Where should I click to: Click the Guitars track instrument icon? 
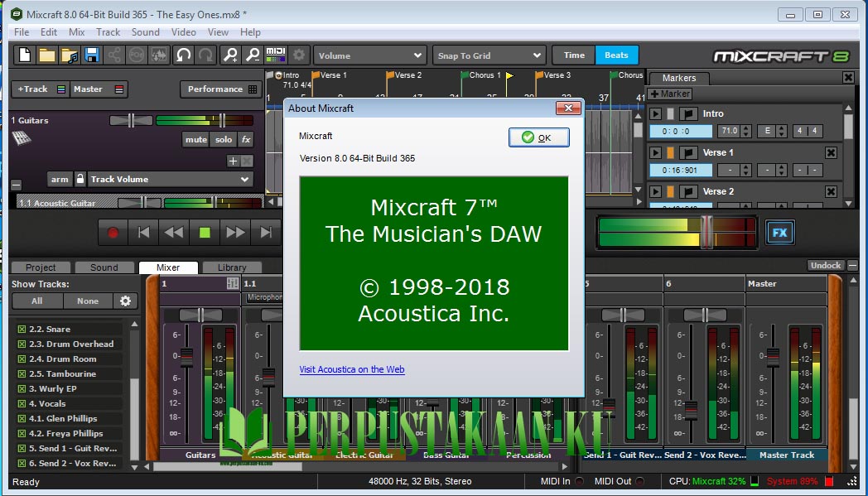[21, 137]
